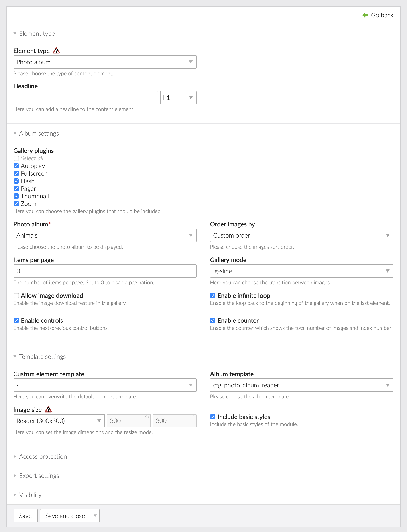This screenshot has width=407, height=532.
Task: Enable Allow image download
Action: pyautogui.click(x=16, y=296)
